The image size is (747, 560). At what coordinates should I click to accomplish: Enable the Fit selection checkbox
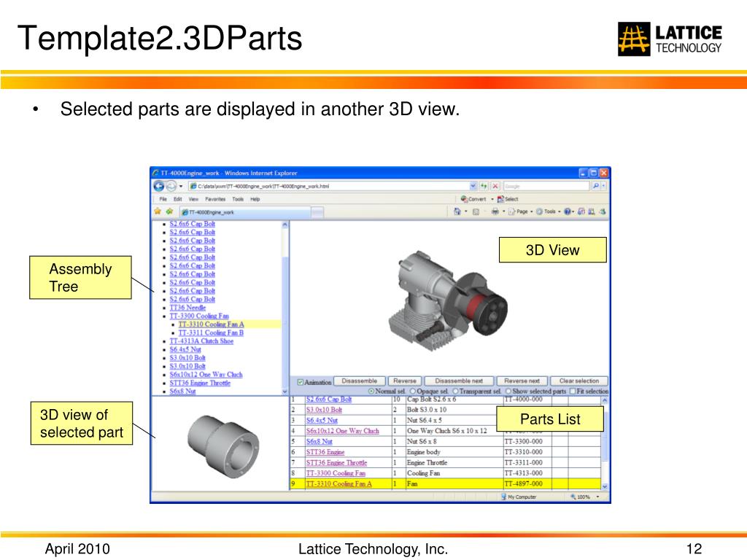[x=573, y=391]
